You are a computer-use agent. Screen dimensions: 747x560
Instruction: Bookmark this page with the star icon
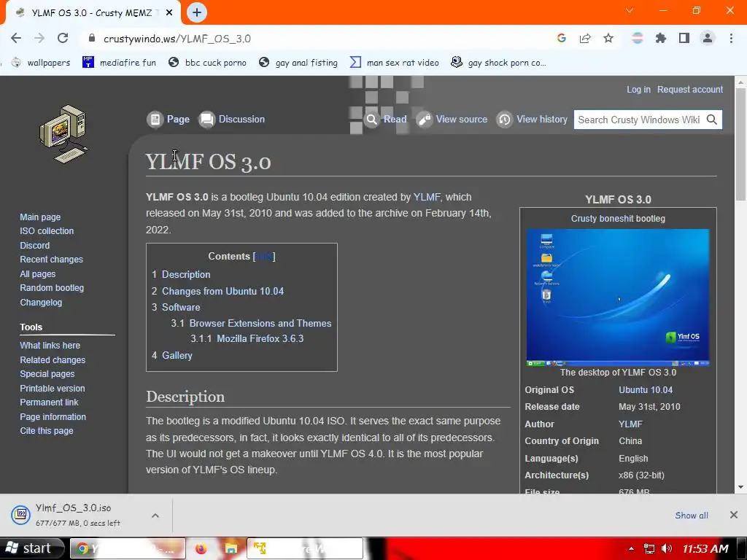(x=608, y=38)
